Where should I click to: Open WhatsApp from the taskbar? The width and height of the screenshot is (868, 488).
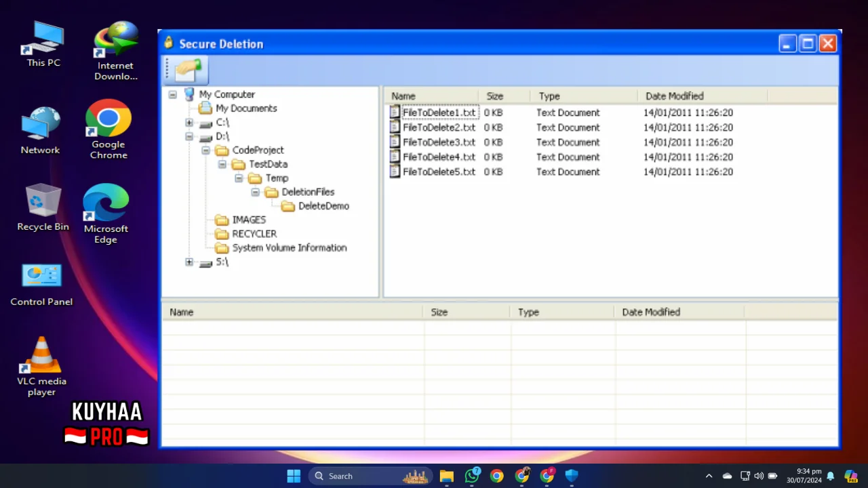[472, 476]
